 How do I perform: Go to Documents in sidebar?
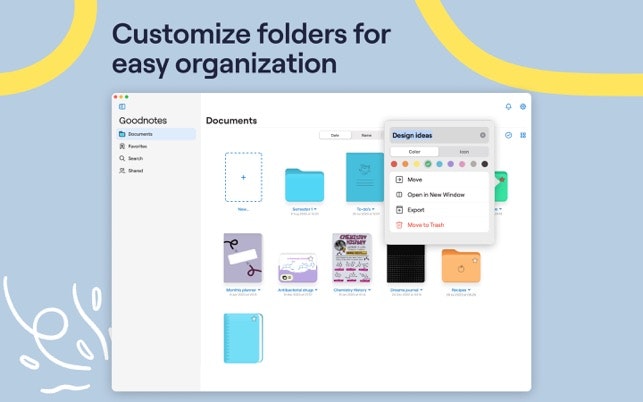(x=156, y=134)
